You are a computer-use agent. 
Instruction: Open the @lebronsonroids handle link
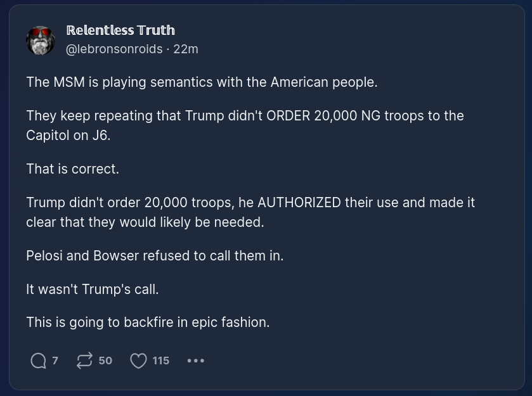pyautogui.click(x=114, y=49)
